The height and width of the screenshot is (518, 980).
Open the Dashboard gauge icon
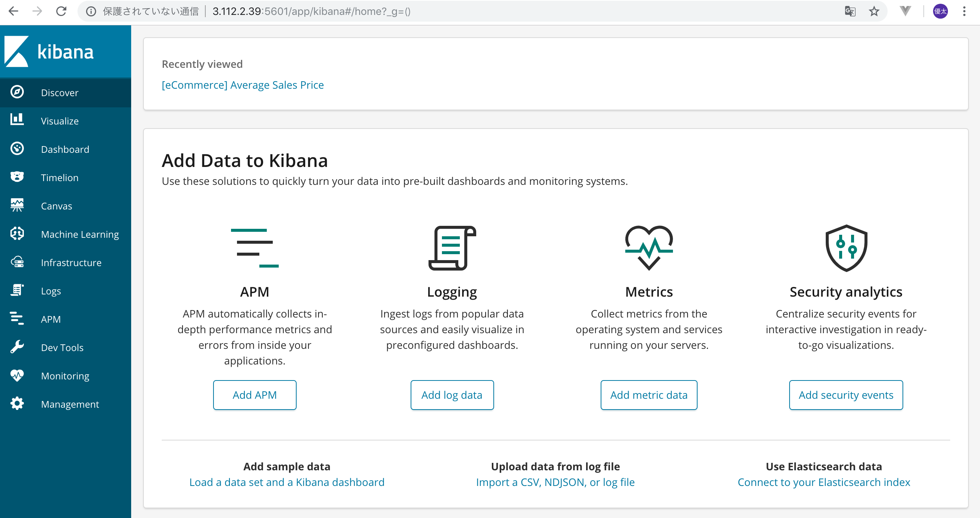pos(17,149)
